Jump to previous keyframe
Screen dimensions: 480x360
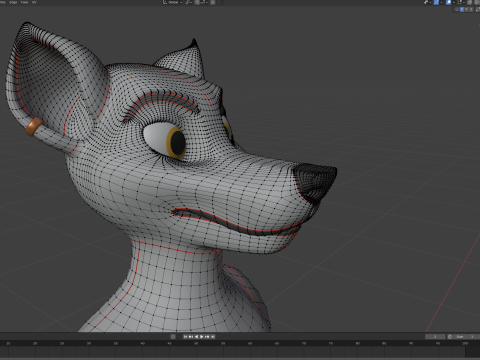(191, 337)
